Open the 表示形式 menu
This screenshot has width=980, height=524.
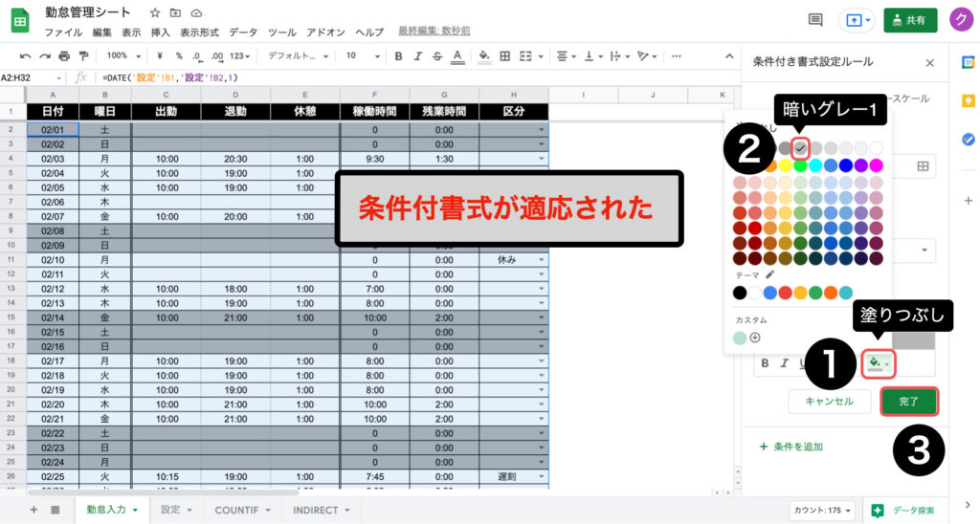[199, 33]
